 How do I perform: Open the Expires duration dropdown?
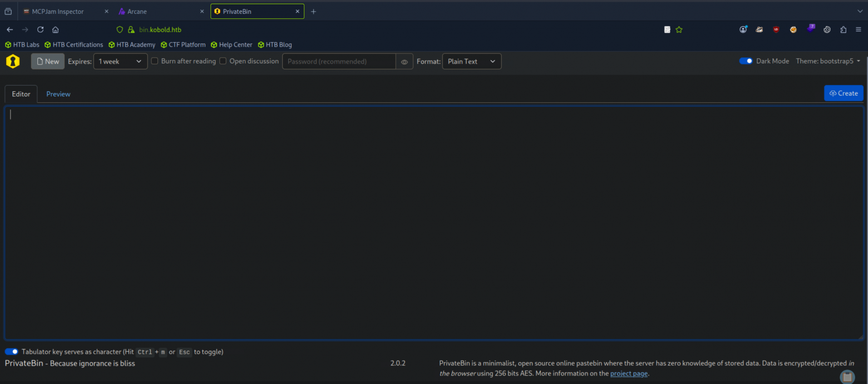[x=120, y=61]
